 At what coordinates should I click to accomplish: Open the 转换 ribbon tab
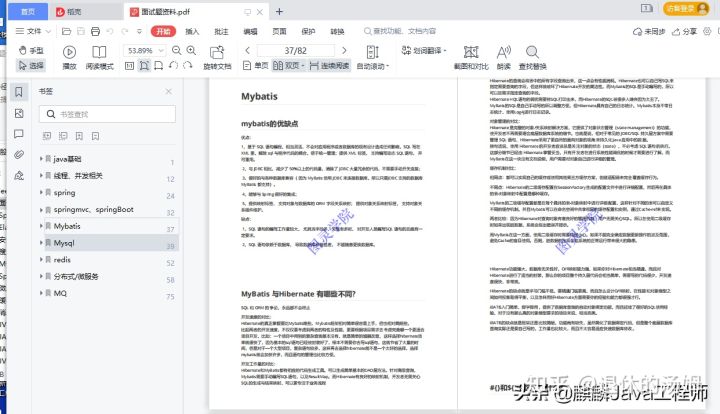pos(337,31)
